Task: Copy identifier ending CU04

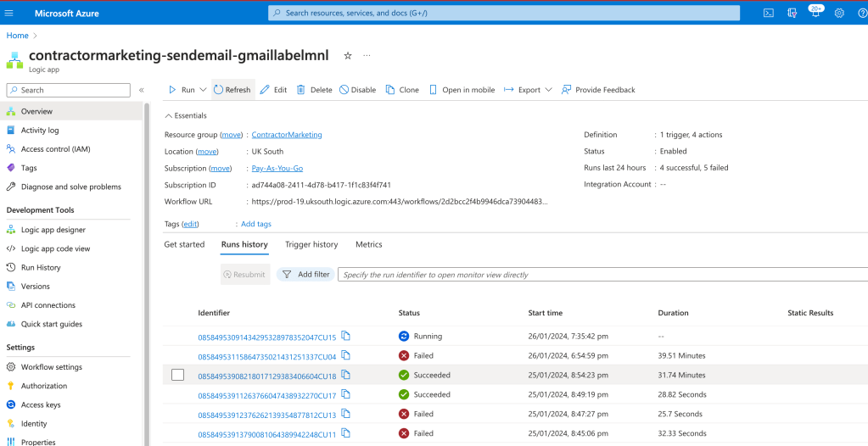Action: click(346, 354)
